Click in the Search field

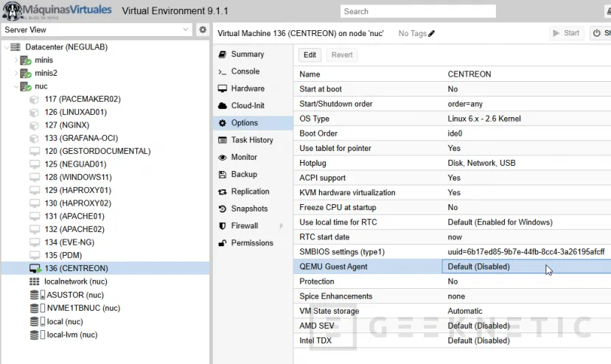pyautogui.click(x=418, y=11)
